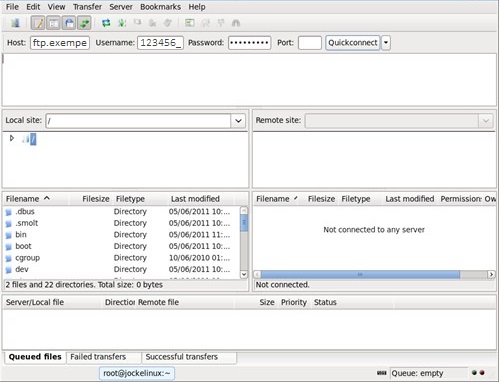
Task: Click the Port input field
Action: [310, 43]
